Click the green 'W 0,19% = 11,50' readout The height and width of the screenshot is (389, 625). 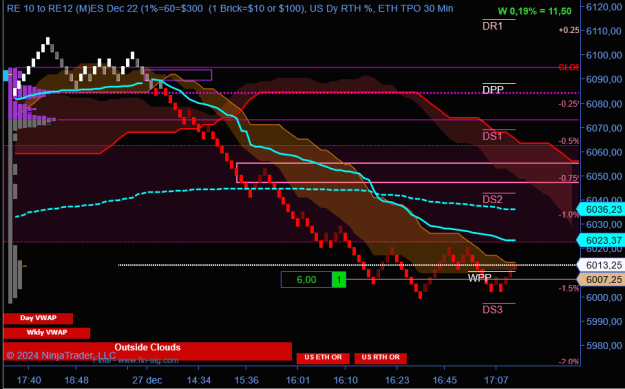(x=535, y=12)
